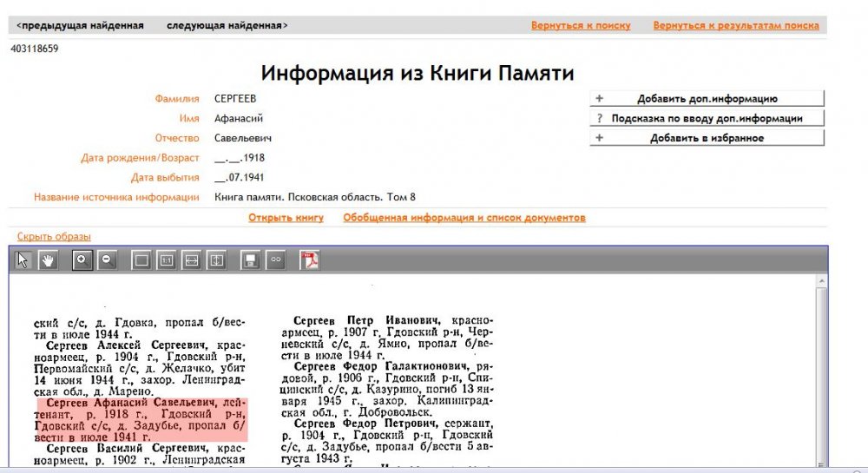Image resolution: width=868 pixels, height=473 pixels.
Task: Click Вернуться к результатам поиска
Action: point(735,25)
